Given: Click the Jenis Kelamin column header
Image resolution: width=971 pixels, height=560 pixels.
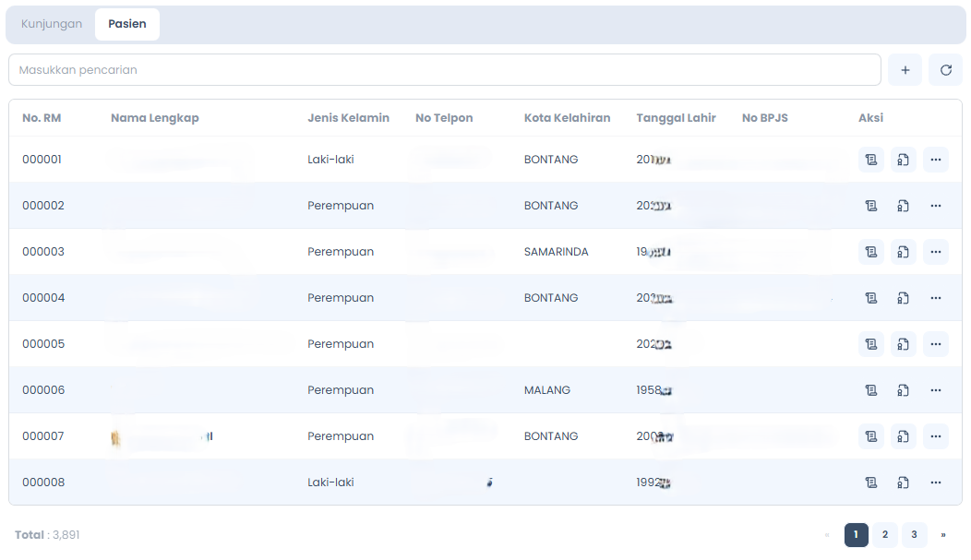Looking at the screenshot, I should click(x=348, y=118).
